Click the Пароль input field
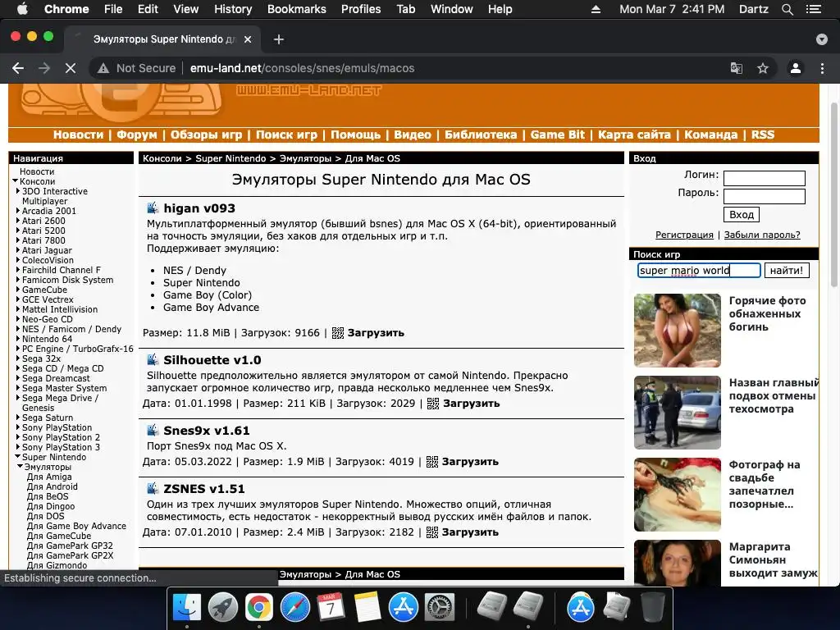 [x=765, y=196]
